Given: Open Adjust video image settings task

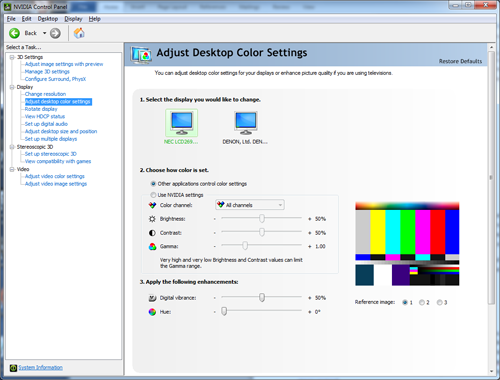Looking at the screenshot, I should pos(56,184).
